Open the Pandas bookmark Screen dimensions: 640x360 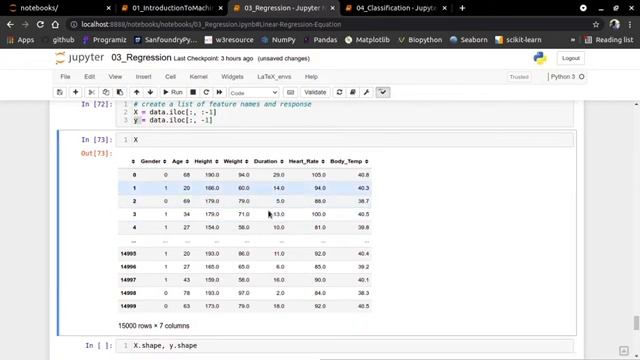point(320,40)
